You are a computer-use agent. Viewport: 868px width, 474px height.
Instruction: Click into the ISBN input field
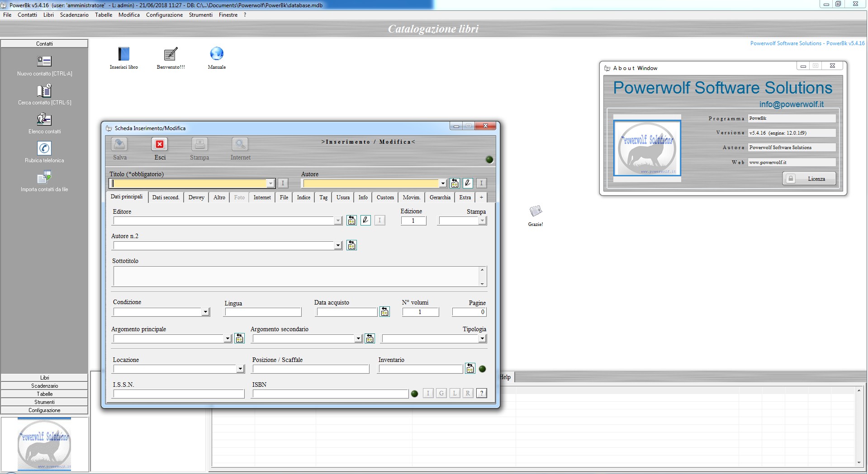(330, 394)
